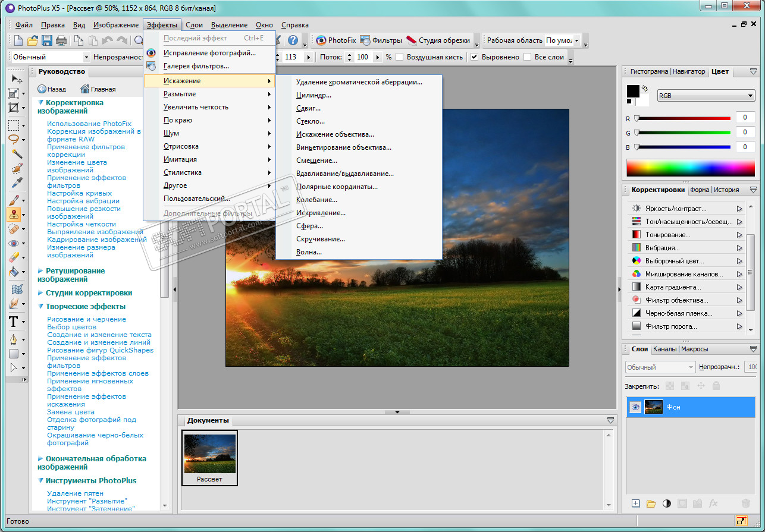The height and width of the screenshot is (532, 765).
Task: Enable the Воздушная кисть checkbox
Action: pos(400,57)
